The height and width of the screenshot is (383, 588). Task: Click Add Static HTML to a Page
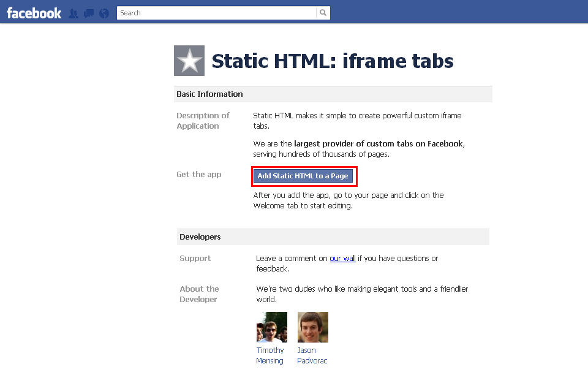(304, 176)
